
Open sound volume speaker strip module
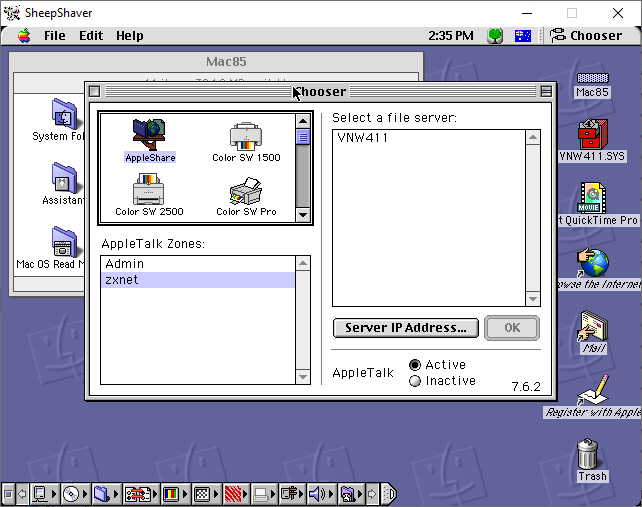[321, 494]
